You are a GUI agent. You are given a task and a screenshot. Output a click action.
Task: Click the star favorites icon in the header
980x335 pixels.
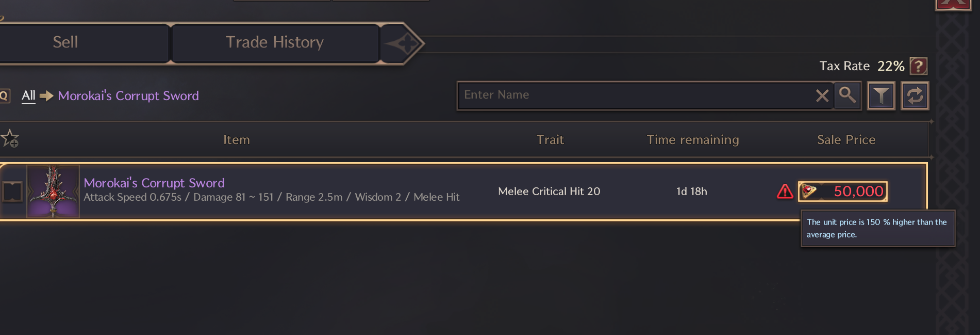pyautogui.click(x=10, y=139)
